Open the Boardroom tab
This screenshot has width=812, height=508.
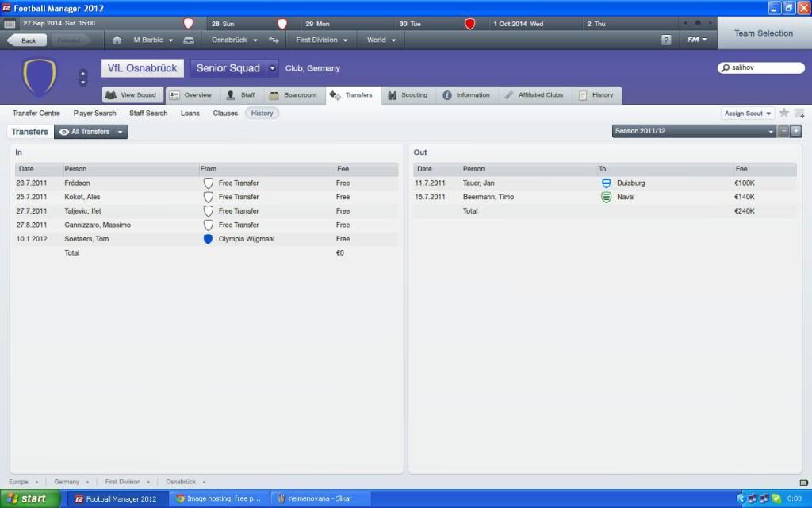click(x=293, y=95)
